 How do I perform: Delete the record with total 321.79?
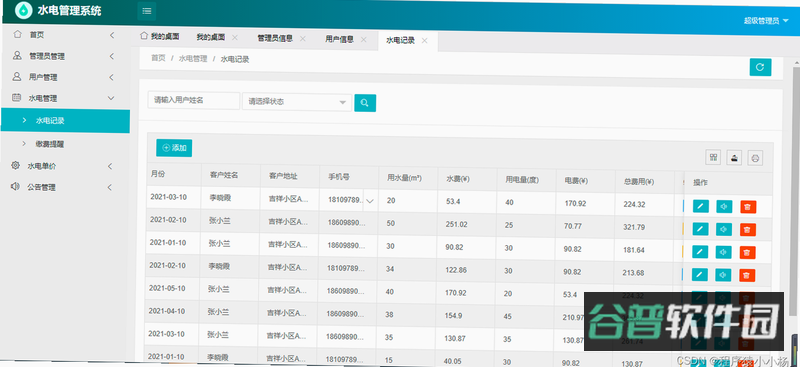coord(747,230)
